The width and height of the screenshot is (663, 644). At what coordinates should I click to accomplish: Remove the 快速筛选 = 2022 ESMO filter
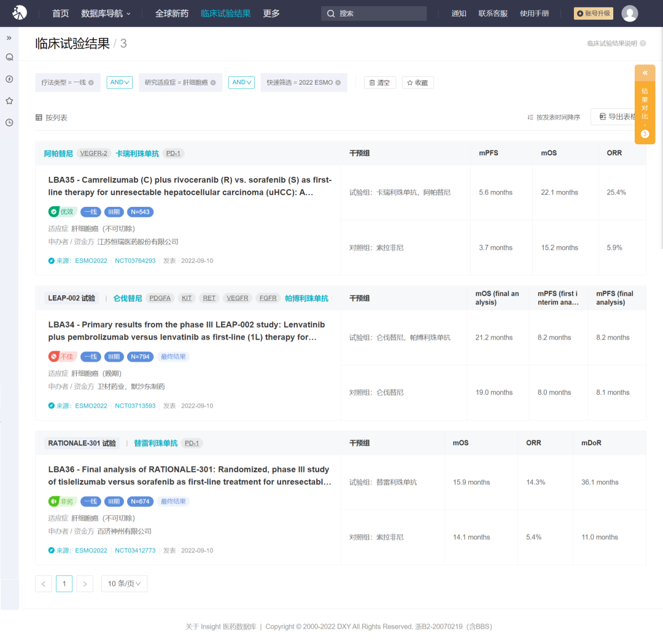click(338, 82)
